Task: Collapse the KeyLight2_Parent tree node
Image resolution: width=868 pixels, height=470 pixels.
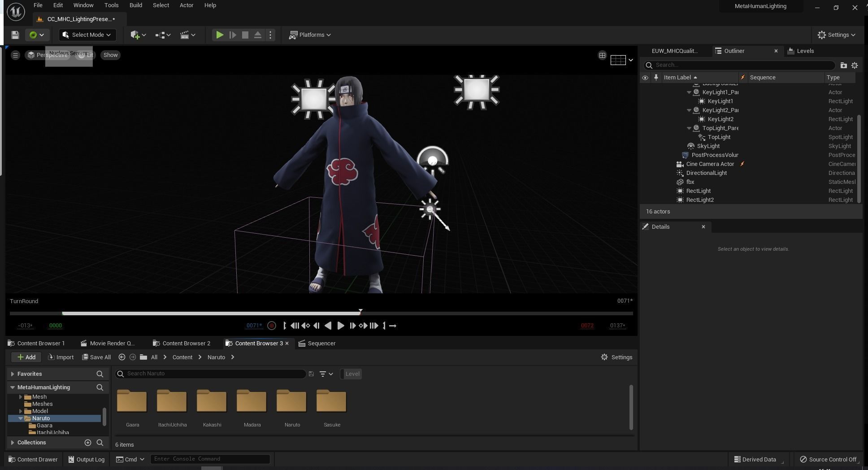Action: click(689, 110)
